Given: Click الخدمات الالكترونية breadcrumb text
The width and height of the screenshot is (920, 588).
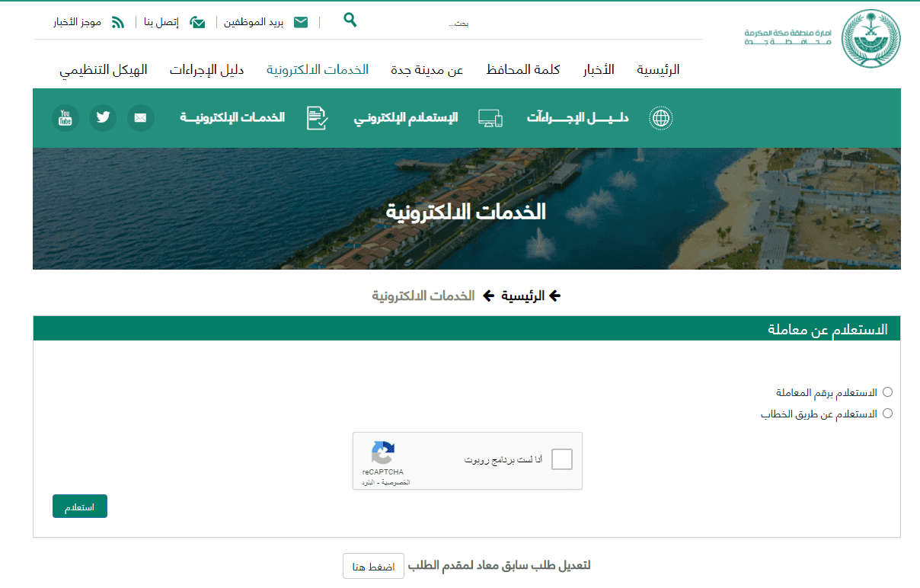Looking at the screenshot, I should 423,296.
